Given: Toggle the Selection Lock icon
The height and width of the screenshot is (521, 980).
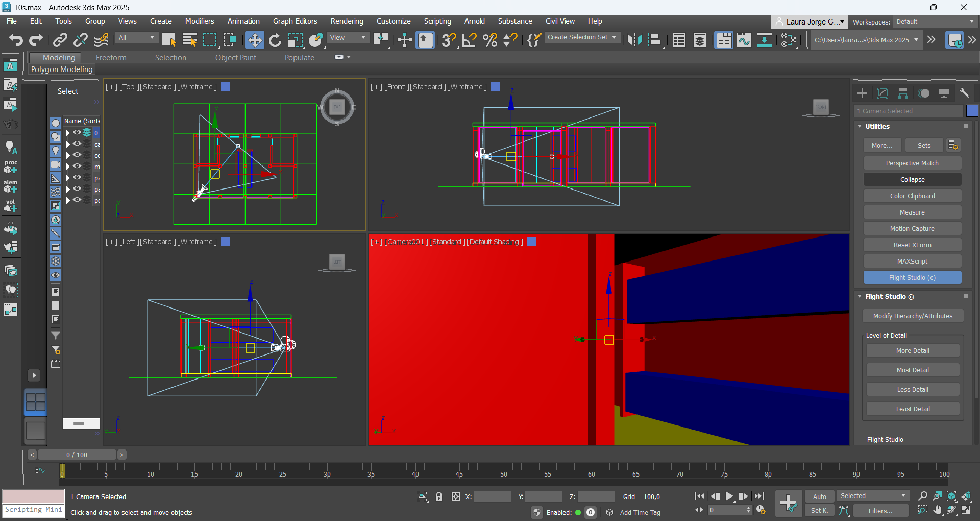Looking at the screenshot, I should pyautogui.click(x=439, y=496).
